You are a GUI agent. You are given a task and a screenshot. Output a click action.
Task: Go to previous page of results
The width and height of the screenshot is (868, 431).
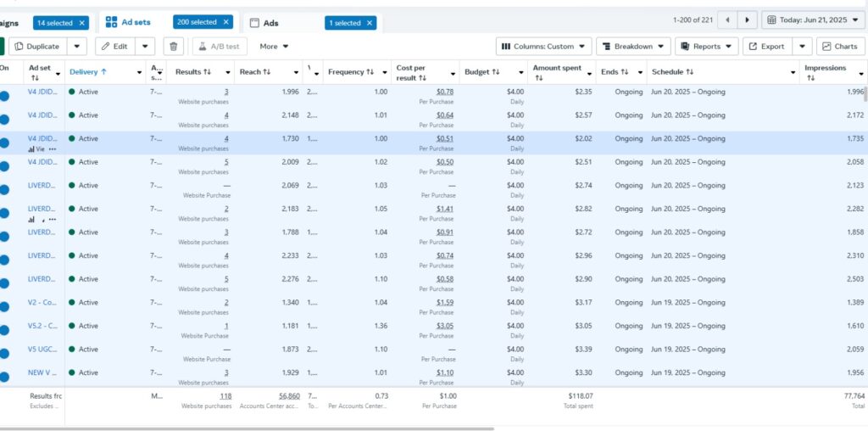click(727, 20)
